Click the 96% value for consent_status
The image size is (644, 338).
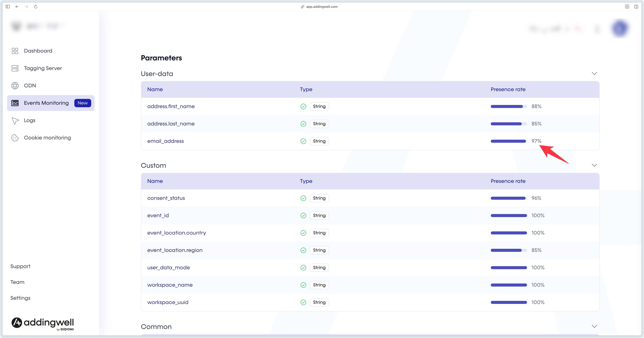pos(536,198)
